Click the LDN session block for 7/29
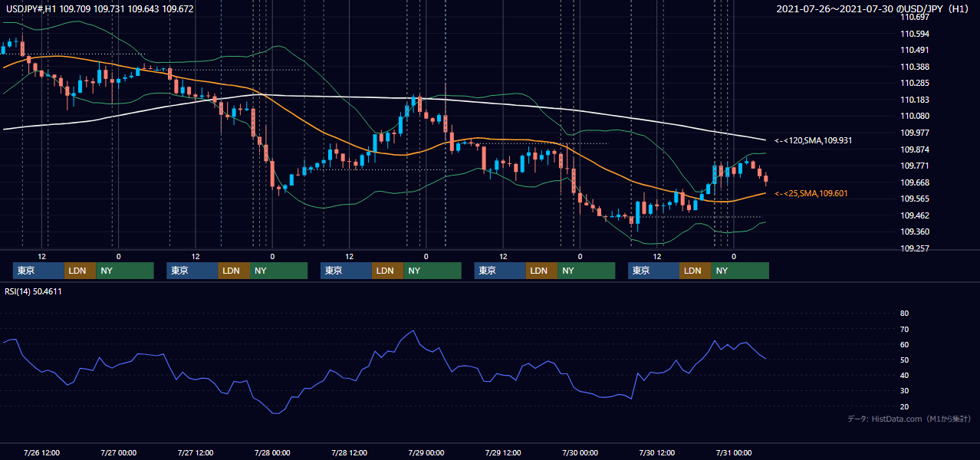Screen dimensions: 980x460 point(541,271)
